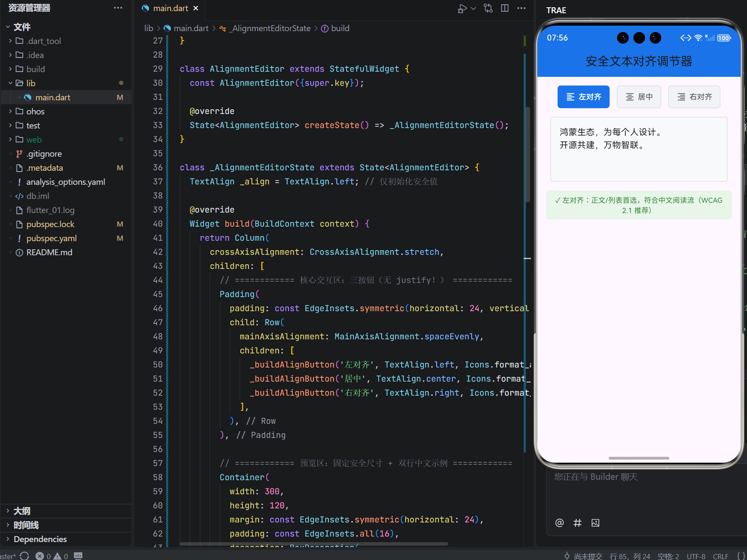Screen dimensions: 747x560
Task: Click line number 40 in the gutter
Action: (x=158, y=224)
